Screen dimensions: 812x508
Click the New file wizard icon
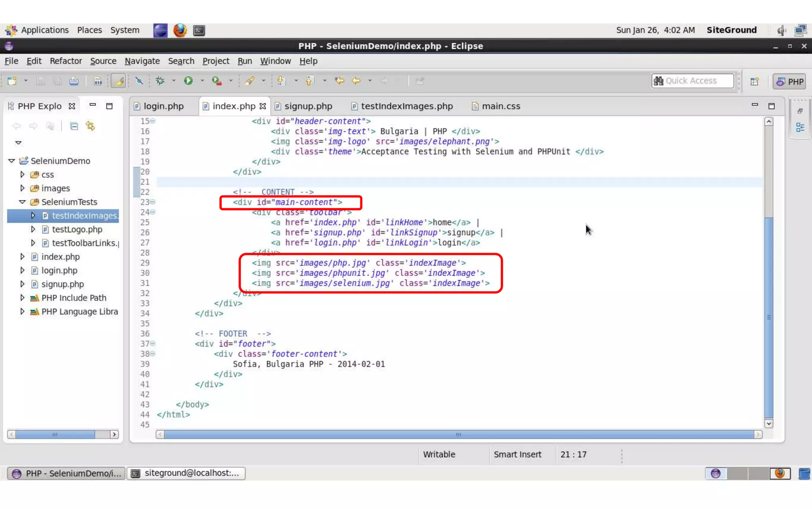coord(12,81)
